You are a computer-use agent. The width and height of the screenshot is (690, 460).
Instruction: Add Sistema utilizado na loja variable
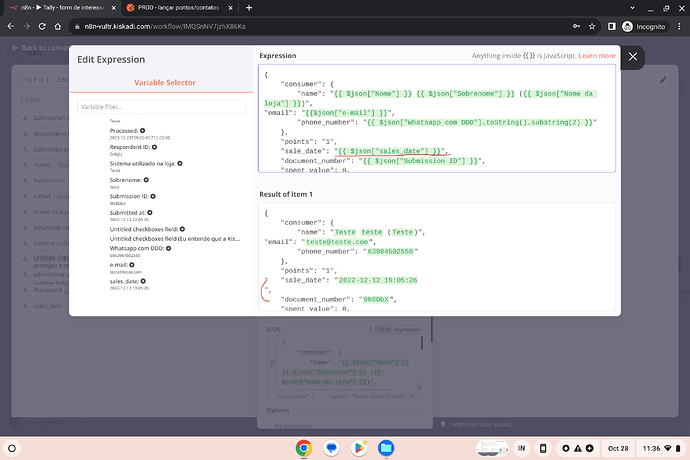[179, 164]
